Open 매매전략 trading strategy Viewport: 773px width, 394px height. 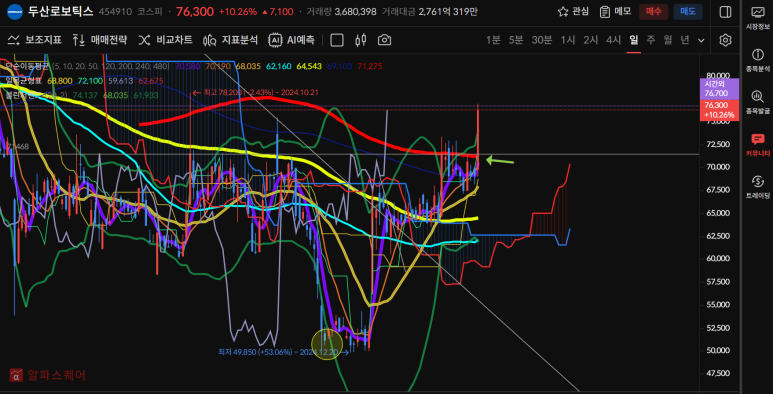point(100,40)
